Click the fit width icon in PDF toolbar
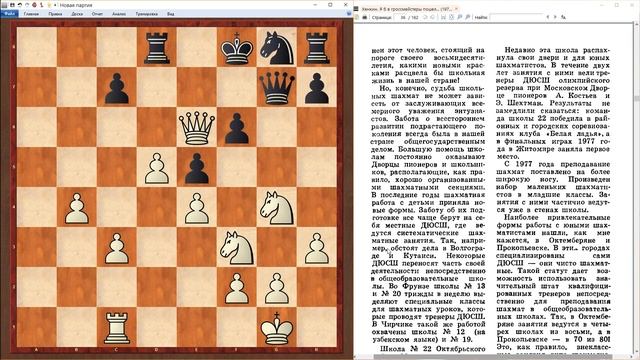This screenshot has width=640, height=360. pyautogui.click(x=443, y=17)
